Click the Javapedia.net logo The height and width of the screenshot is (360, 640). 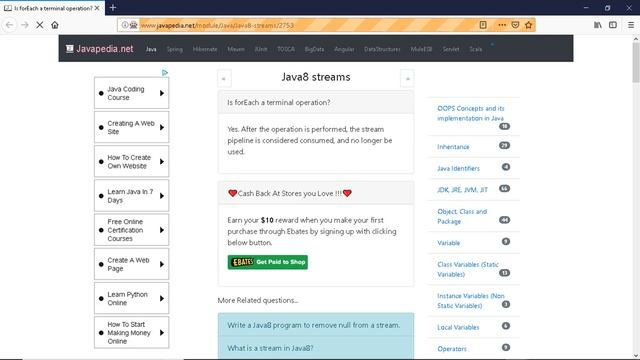(100, 49)
